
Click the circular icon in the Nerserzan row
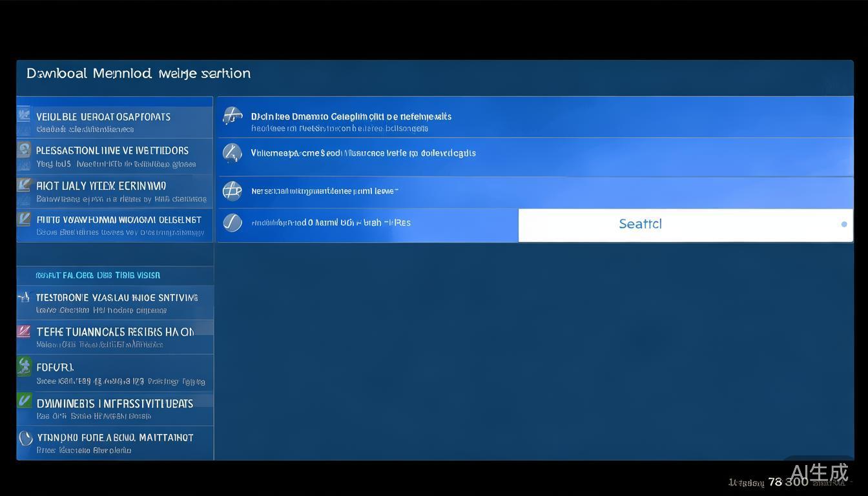click(232, 191)
